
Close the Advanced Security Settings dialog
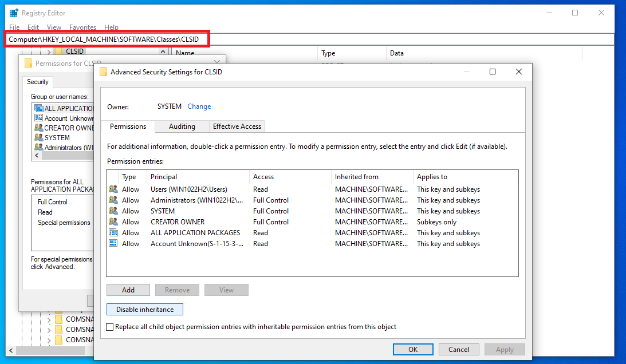click(518, 72)
